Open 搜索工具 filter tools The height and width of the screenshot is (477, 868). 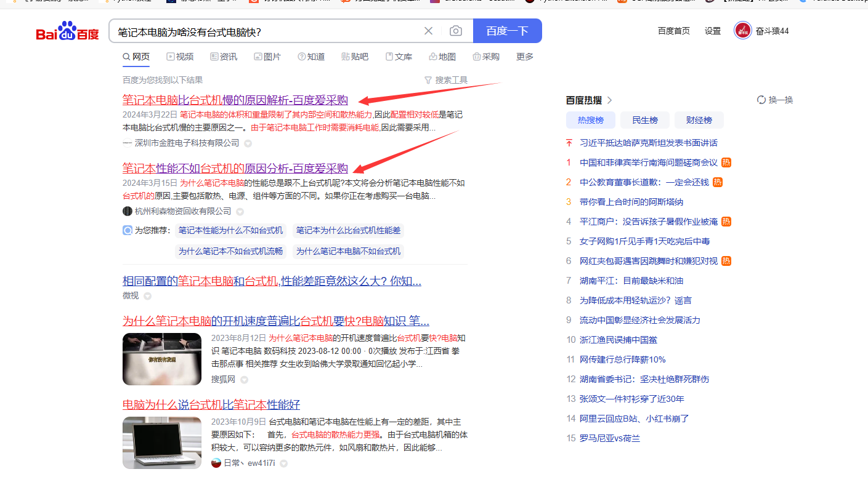coord(446,80)
